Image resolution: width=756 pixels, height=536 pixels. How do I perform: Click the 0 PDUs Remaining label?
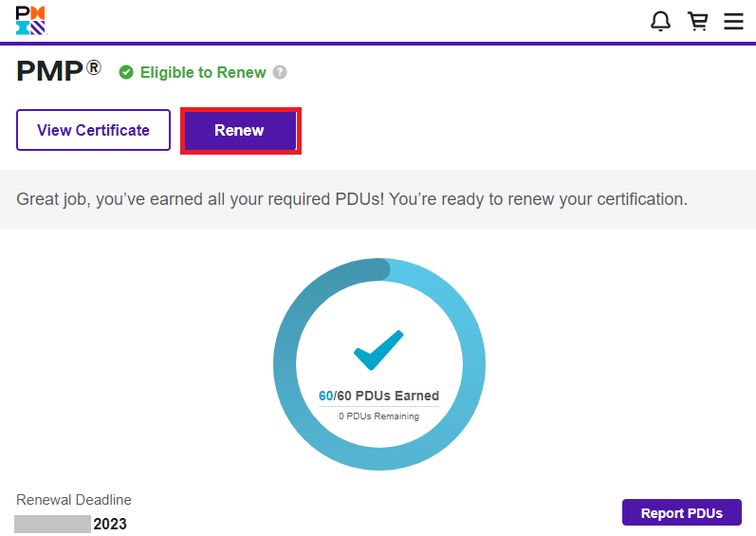378,416
